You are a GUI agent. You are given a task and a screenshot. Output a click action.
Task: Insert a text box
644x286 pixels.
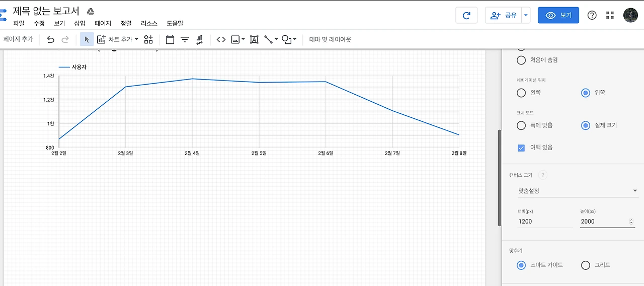click(254, 39)
